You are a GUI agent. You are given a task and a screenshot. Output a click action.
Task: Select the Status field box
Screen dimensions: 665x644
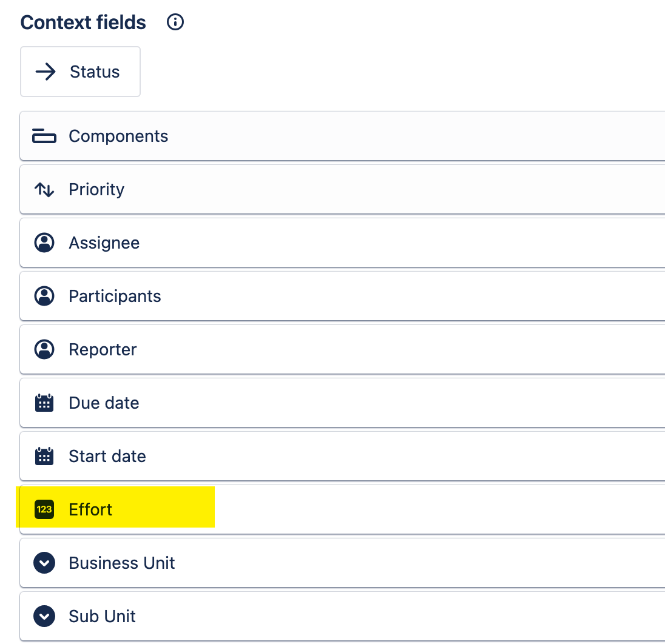click(80, 72)
